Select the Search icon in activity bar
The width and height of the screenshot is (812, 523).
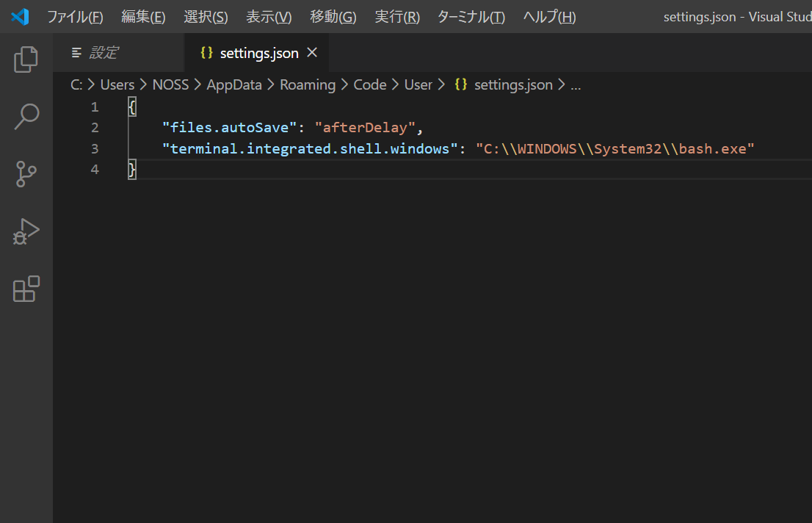point(26,116)
